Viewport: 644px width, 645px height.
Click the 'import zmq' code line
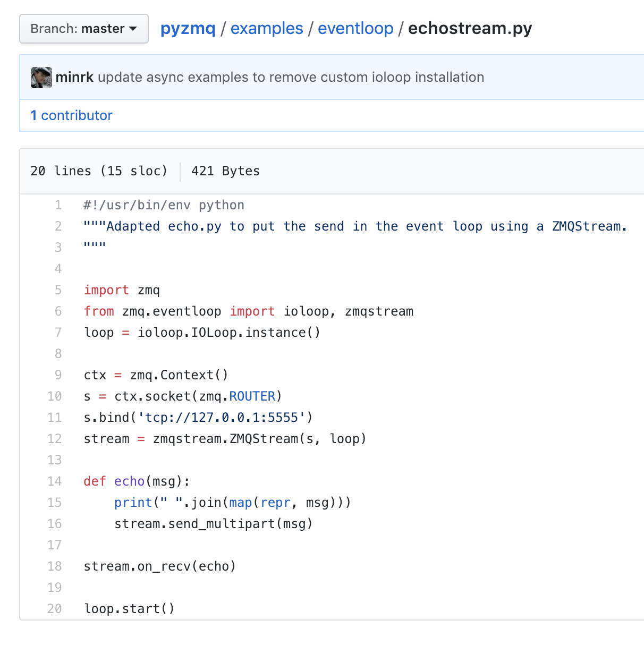[122, 290]
